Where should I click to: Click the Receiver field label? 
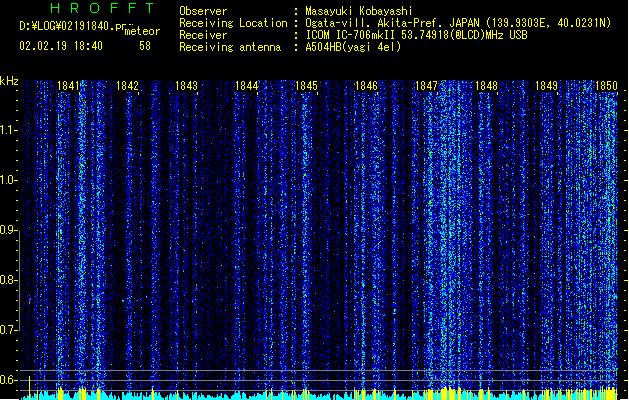(203, 35)
